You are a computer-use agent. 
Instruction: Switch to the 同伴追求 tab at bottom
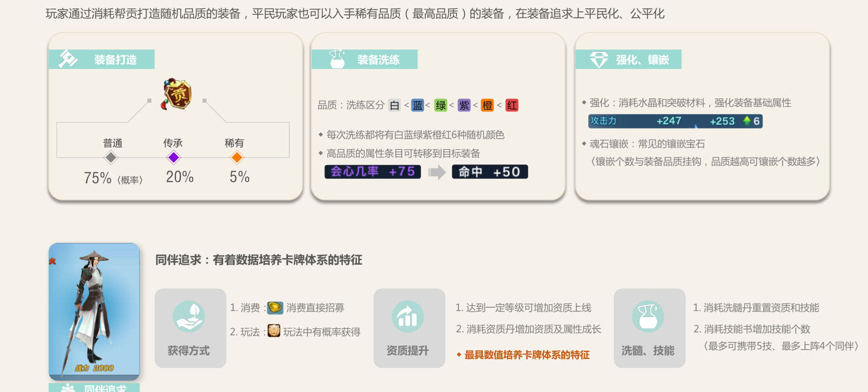pos(94,388)
